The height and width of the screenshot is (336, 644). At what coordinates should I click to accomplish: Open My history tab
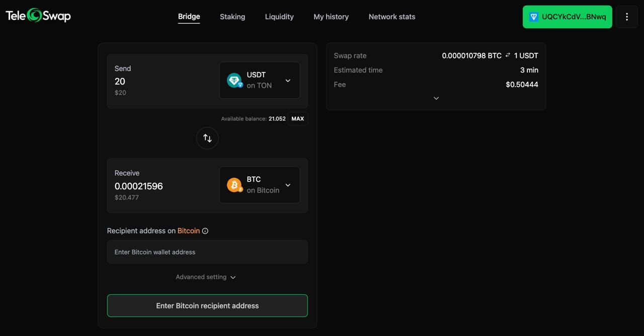click(x=331, y=17)
